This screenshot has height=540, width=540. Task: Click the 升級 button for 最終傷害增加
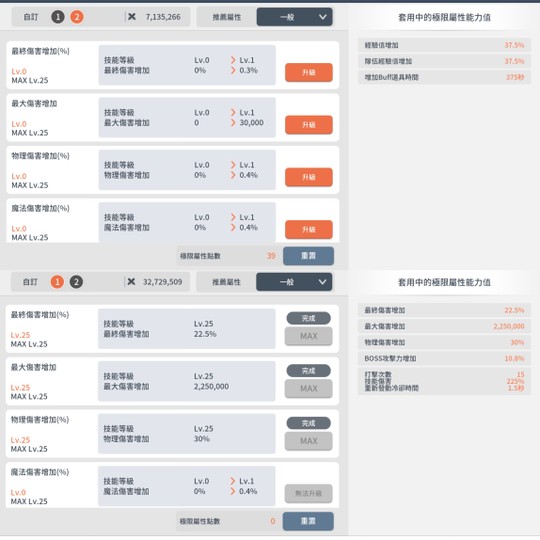(309, 72)
